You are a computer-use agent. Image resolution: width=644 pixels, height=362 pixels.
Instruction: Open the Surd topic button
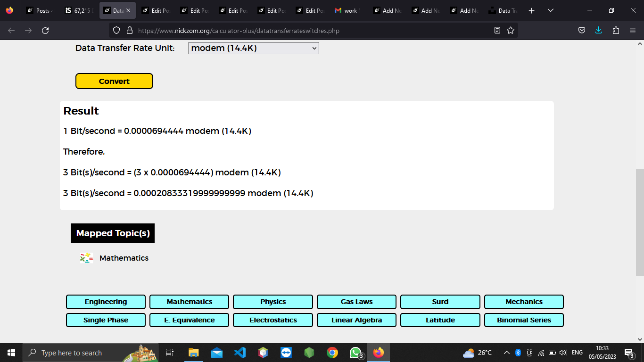[440, 302]
